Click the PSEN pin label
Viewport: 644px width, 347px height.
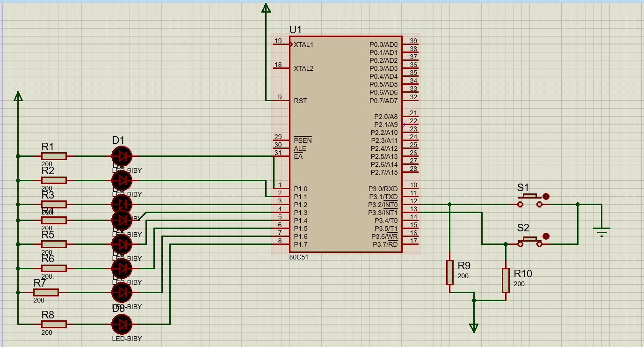[303, 140]
